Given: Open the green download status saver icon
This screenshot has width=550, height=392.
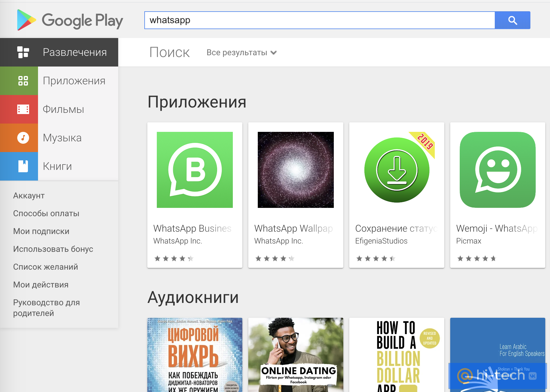Looking at the screenshot, I should 397,170.
